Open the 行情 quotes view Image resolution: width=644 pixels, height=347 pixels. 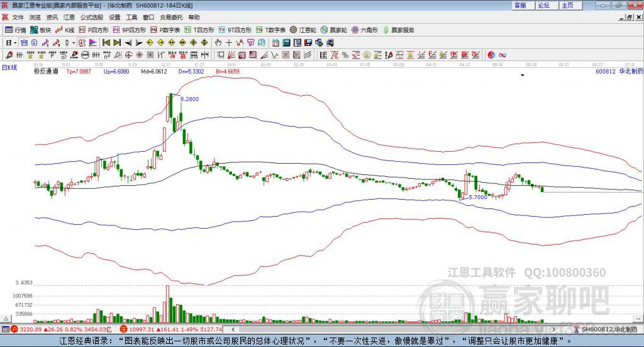15,30
